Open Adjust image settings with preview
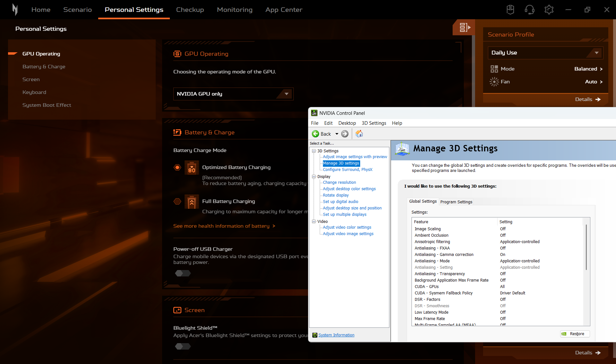Screen dimensions: 616x364 pos(355,157)
